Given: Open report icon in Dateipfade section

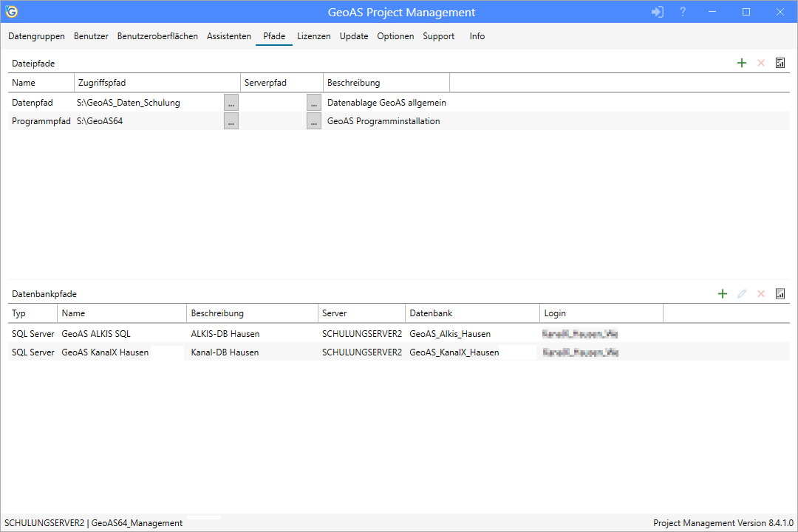Looking at the screenshot, I should 780,64.
